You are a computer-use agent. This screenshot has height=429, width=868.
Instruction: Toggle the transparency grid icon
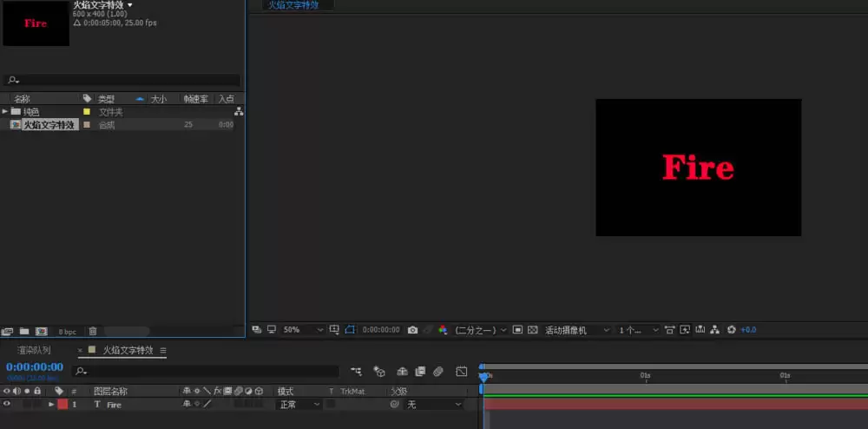tap(533, 330)
